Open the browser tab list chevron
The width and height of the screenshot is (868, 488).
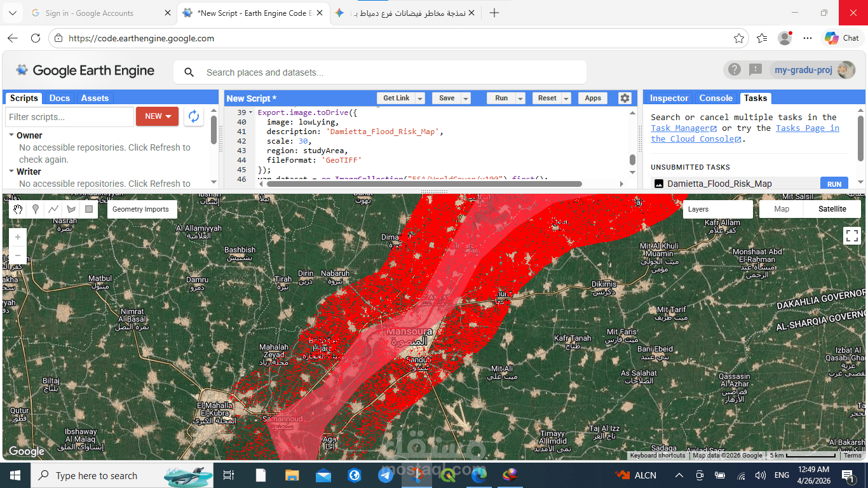(x=13, y=13)
